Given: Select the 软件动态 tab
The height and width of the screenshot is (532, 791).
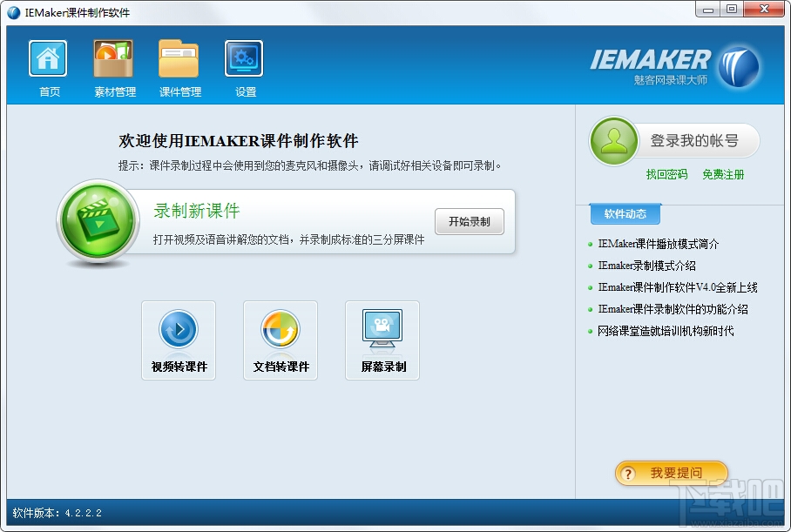Looking at the screenshot, I should point(625,214).
